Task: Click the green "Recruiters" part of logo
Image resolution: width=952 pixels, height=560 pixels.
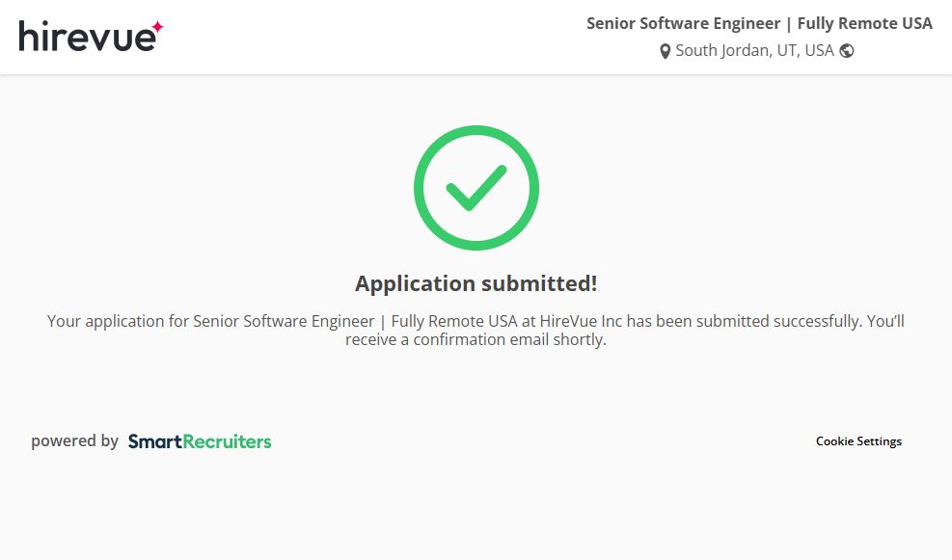Action: (227, 441)
